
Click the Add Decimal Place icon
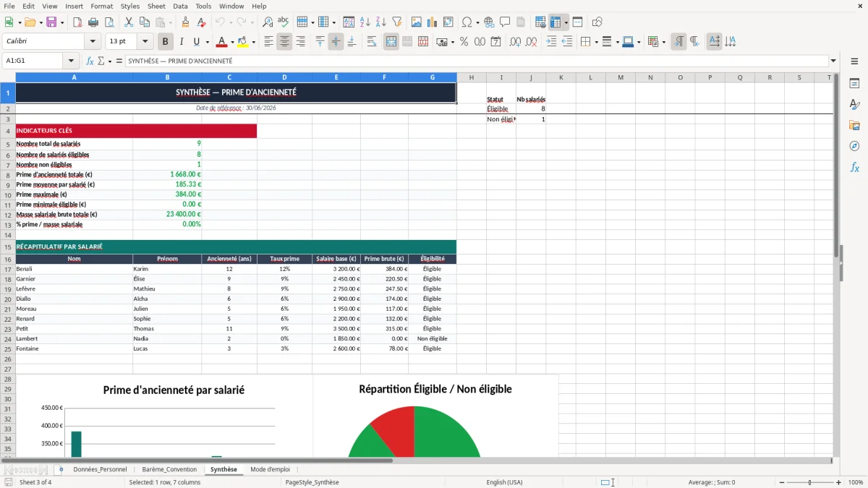516,42
